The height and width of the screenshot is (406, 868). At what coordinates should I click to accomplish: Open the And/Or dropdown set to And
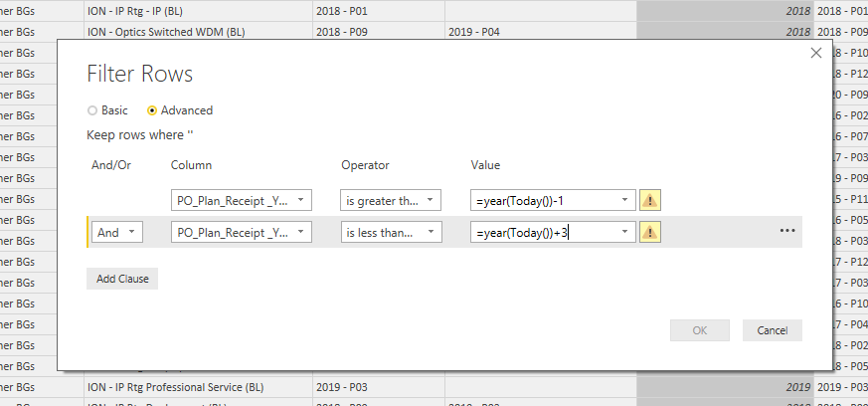click(116, 232)
